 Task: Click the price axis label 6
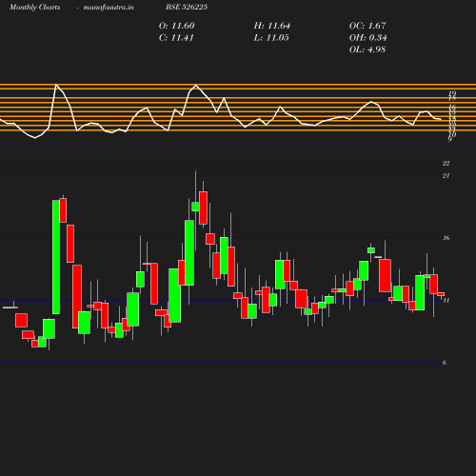pyautogui.click(x=445, y=363)
